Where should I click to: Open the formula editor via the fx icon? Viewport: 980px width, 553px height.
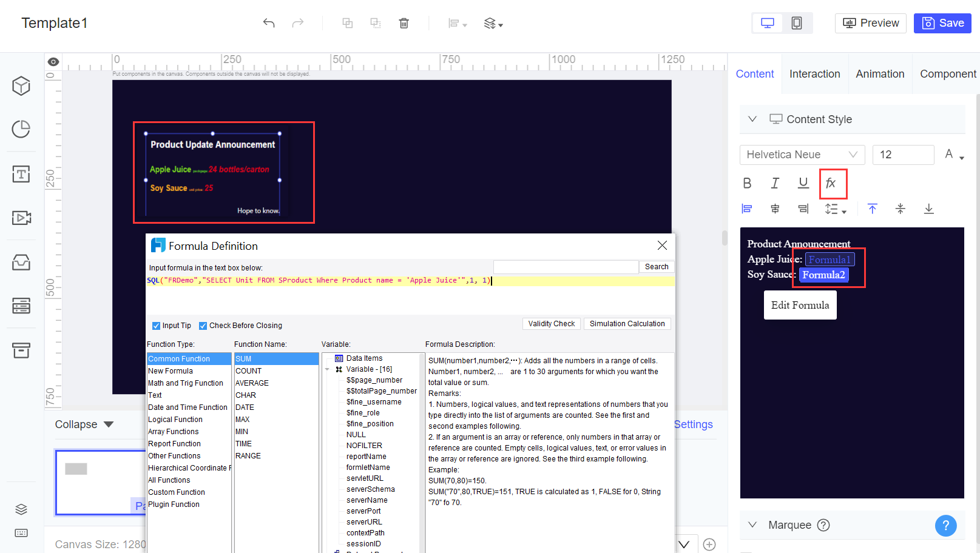(833, 183)
